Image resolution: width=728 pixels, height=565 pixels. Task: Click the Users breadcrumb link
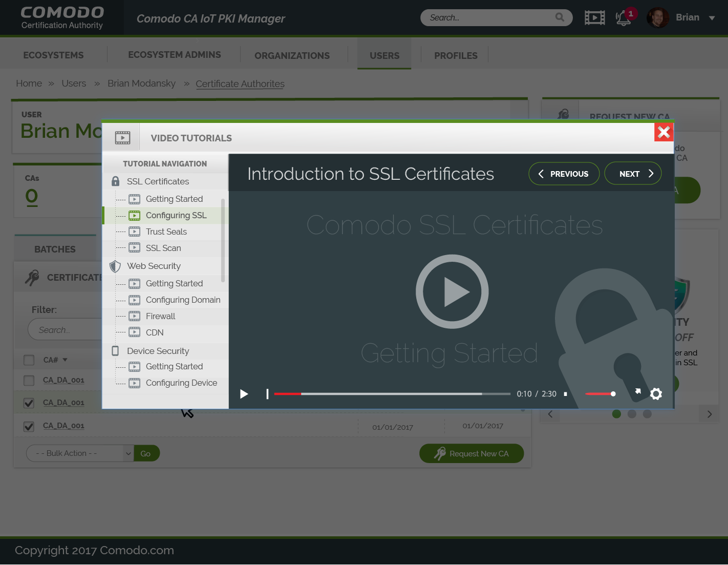pos(74,83)
